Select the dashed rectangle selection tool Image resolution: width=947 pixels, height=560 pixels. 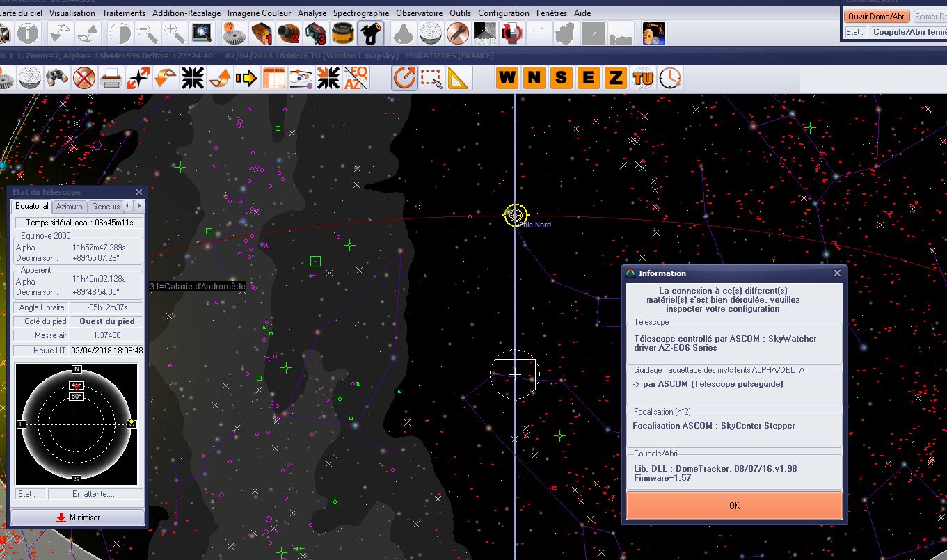(x=431, y=78)
